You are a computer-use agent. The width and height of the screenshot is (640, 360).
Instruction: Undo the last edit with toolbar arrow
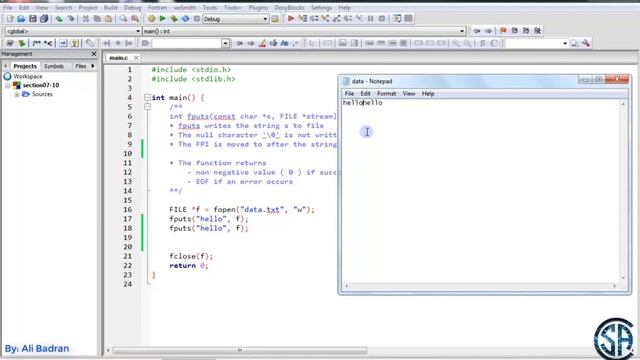click(x=59, y=19)
